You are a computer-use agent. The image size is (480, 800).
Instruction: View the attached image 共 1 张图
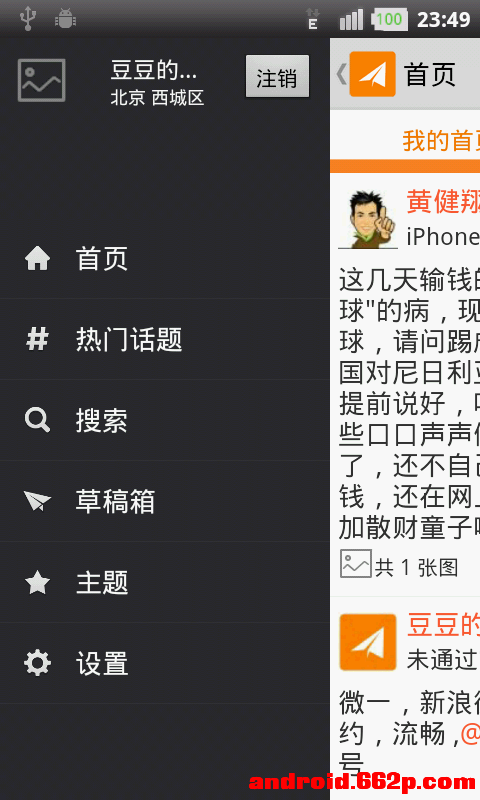click(x=399, y=565)
